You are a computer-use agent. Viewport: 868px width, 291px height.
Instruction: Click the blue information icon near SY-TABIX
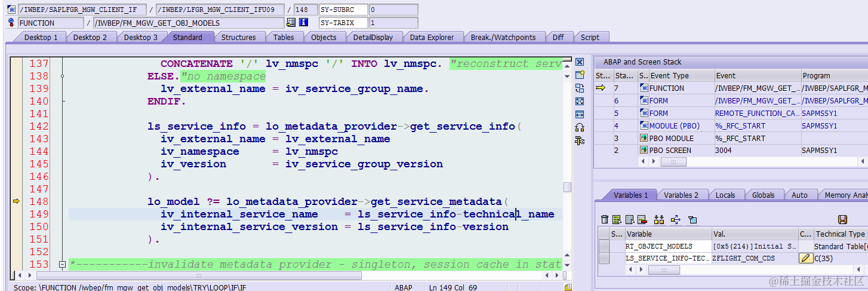click(303, 23)
